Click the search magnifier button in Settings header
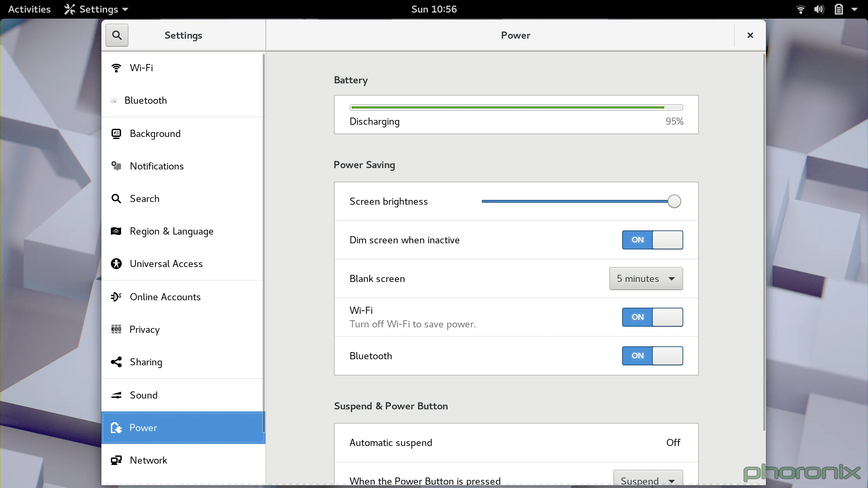Viewport: 868px width, 488px height. tap(117, 35)
